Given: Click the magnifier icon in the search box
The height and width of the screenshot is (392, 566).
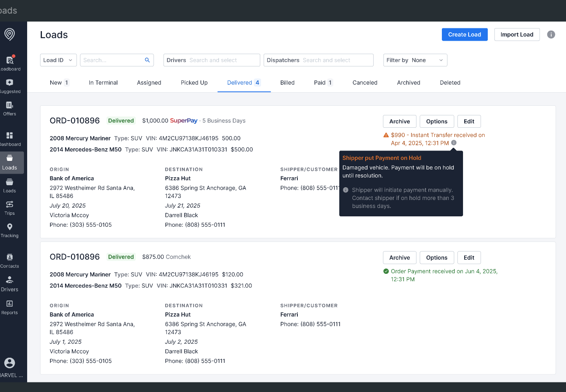Looking at the screenshot, I should 147,60.
